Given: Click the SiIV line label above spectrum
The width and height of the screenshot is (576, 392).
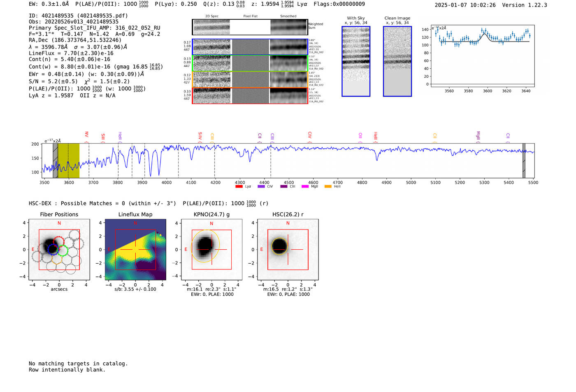Looking at the screenshot, I should [200, 136].
